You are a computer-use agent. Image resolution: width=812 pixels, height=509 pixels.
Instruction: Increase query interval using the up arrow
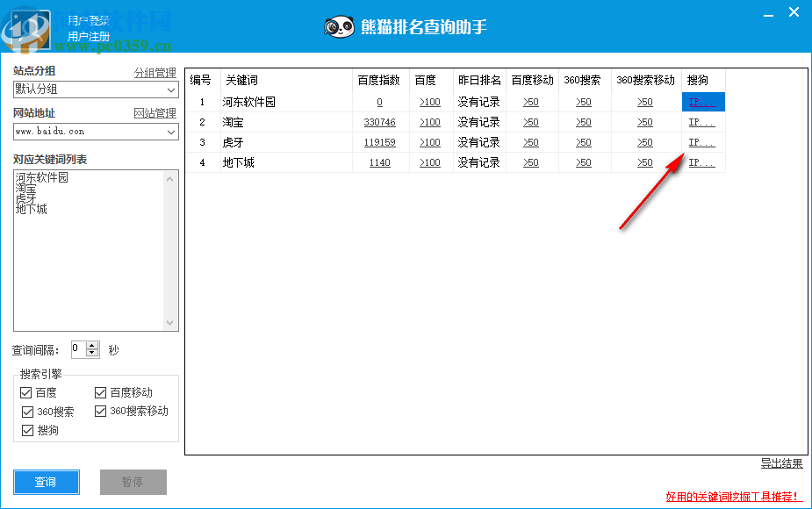tap(93, 345)
